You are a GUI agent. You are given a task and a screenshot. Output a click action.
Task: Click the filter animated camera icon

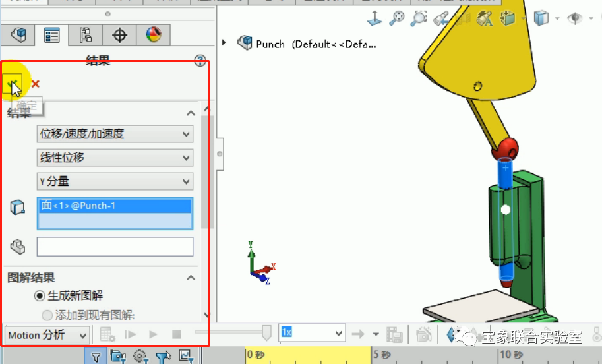[x=117, y=357]
